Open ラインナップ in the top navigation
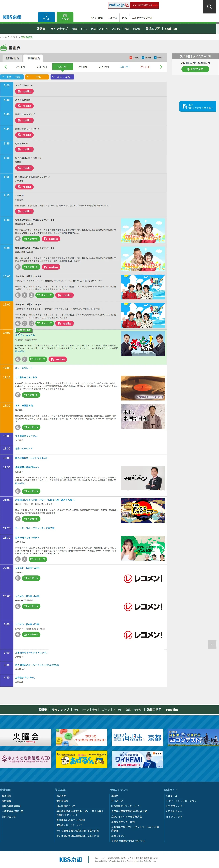 (x=59, y=29)
